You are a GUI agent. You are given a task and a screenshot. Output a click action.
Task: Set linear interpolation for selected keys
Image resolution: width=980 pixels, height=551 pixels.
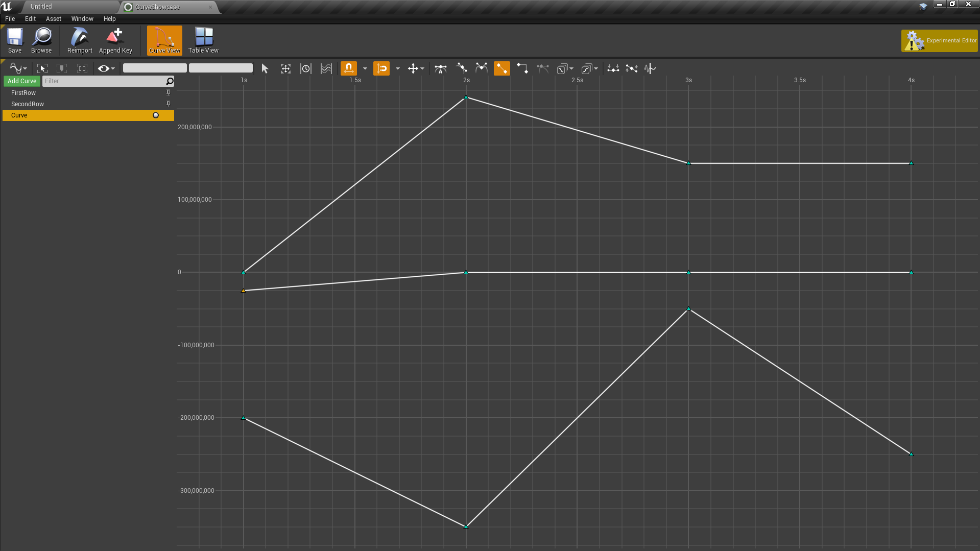click(x=501, y=68)
